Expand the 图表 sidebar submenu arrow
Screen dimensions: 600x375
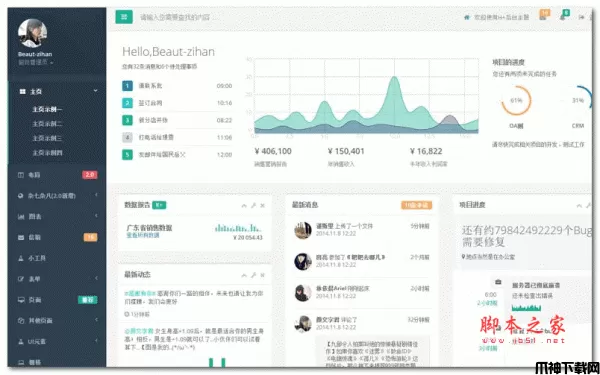pyautogui.click(x=96, y=216)
